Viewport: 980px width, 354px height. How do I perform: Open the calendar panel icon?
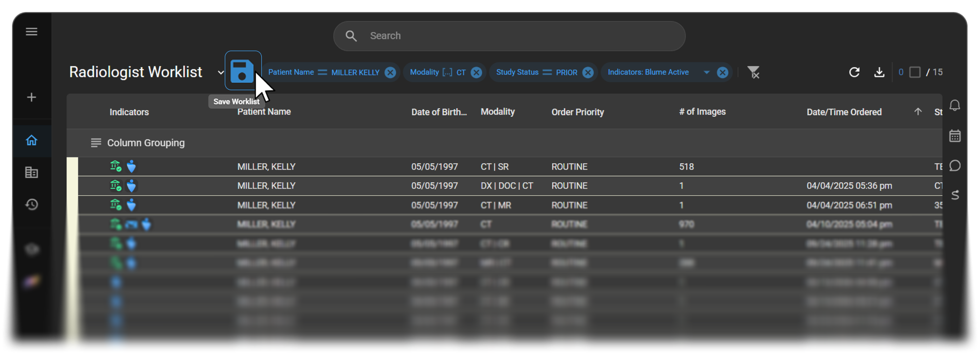click(x=955, y=136)
